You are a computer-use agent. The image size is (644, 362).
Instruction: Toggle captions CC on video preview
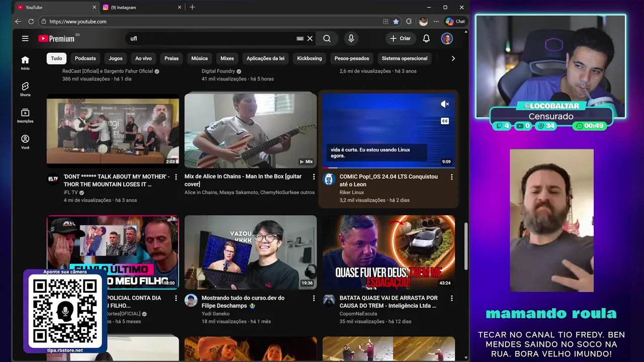(x=445, y=121)
